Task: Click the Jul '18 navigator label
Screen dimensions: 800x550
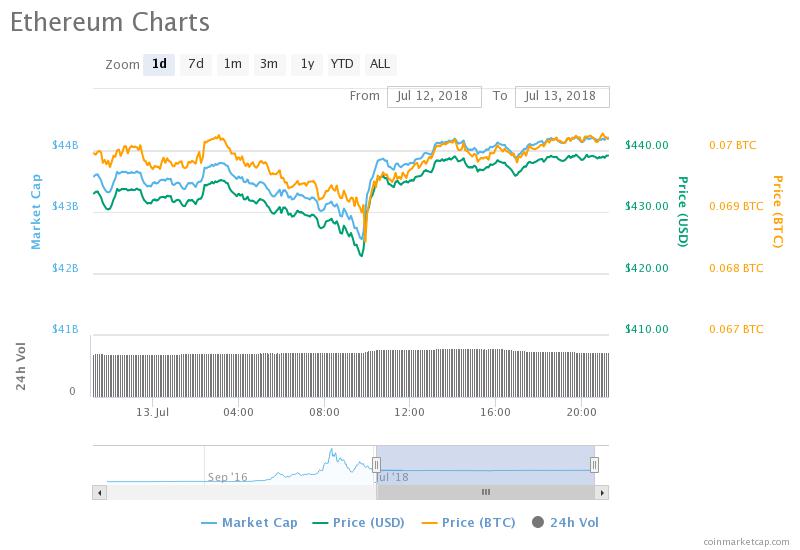Action: (x=392, y=477)
